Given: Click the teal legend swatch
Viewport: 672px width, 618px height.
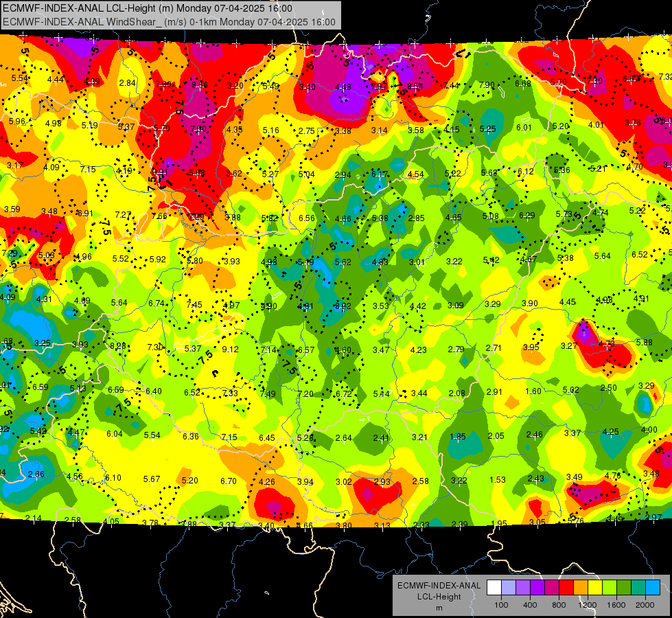Looking at the screenshot, I should coord(638,588).
